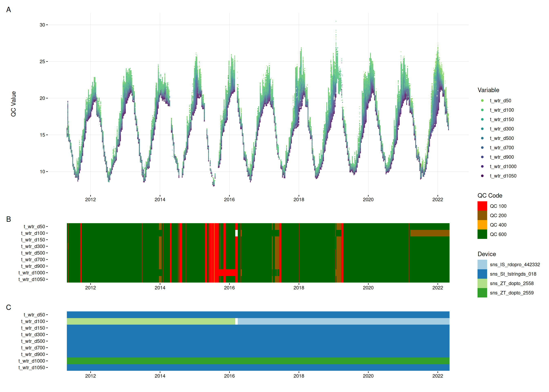Click the QC Value y-axis title
Image resolution: width=549 pixels, height=392 pixels.
click(x=13, y=104)
